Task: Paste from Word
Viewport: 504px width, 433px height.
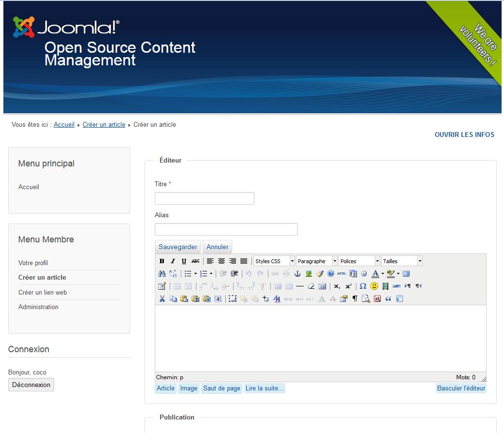Action: pyautogui.click(x=207, y=299)
